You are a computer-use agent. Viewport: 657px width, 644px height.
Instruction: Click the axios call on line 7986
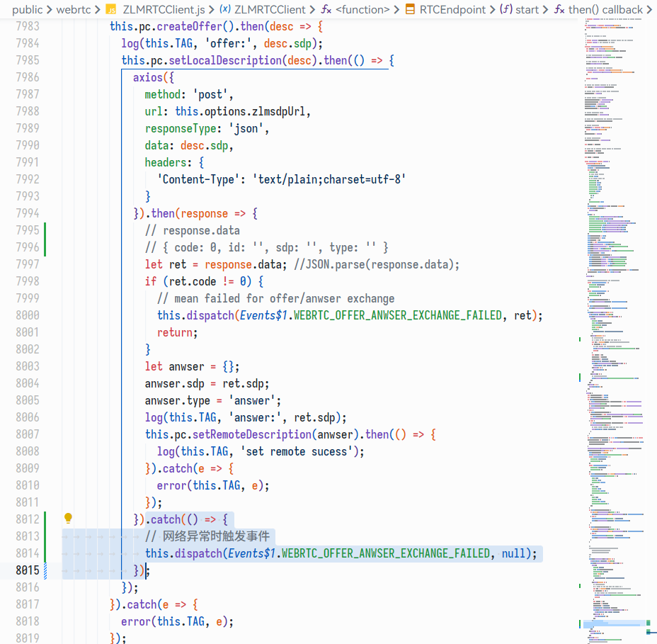149,77
